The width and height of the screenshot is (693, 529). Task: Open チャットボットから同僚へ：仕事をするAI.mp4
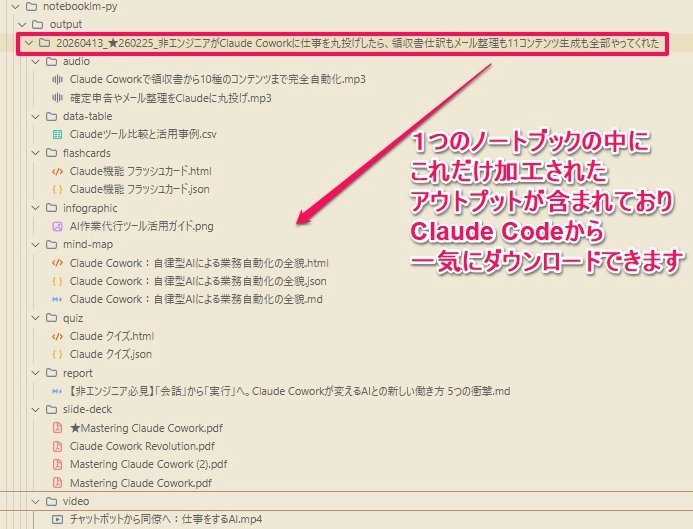click(166, 519)
